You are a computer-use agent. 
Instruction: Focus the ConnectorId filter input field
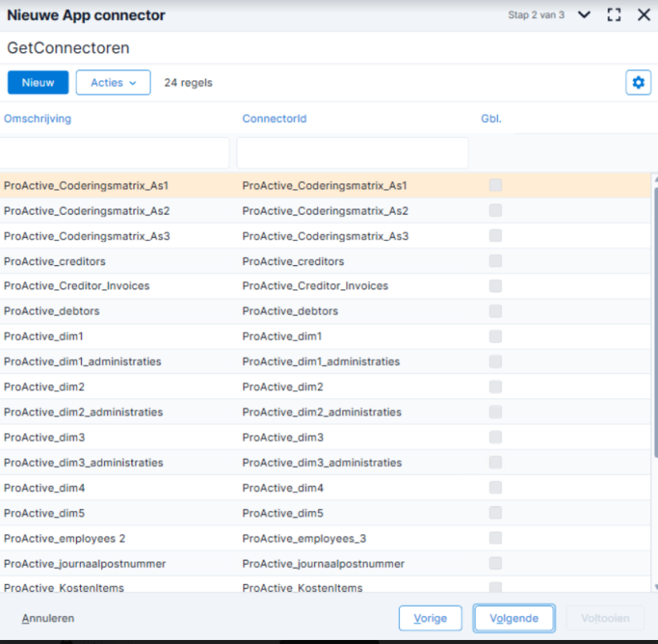[x=353, y=153]
